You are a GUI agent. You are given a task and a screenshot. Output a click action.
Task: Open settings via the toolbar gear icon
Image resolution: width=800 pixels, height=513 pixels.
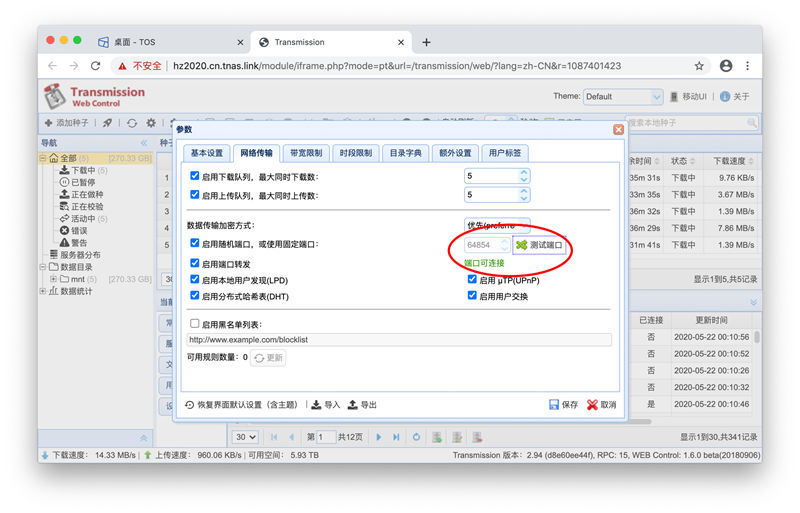click(x=151, y=123)
